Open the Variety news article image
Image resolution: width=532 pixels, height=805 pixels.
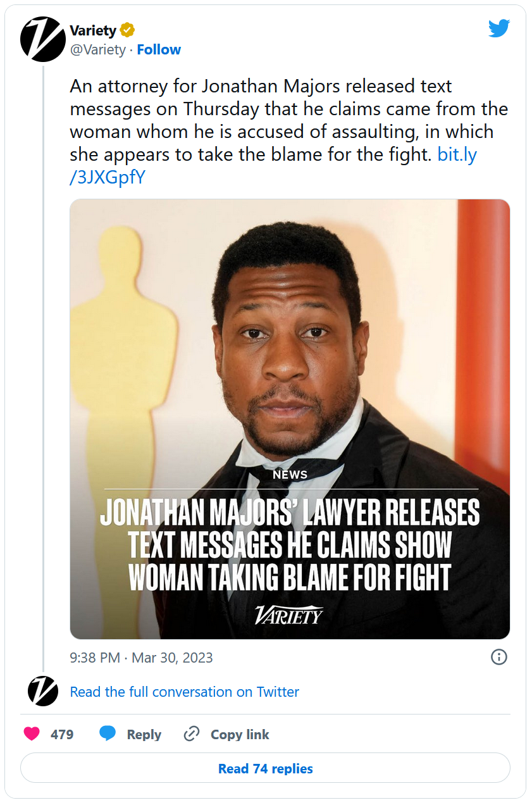point(290,419)
